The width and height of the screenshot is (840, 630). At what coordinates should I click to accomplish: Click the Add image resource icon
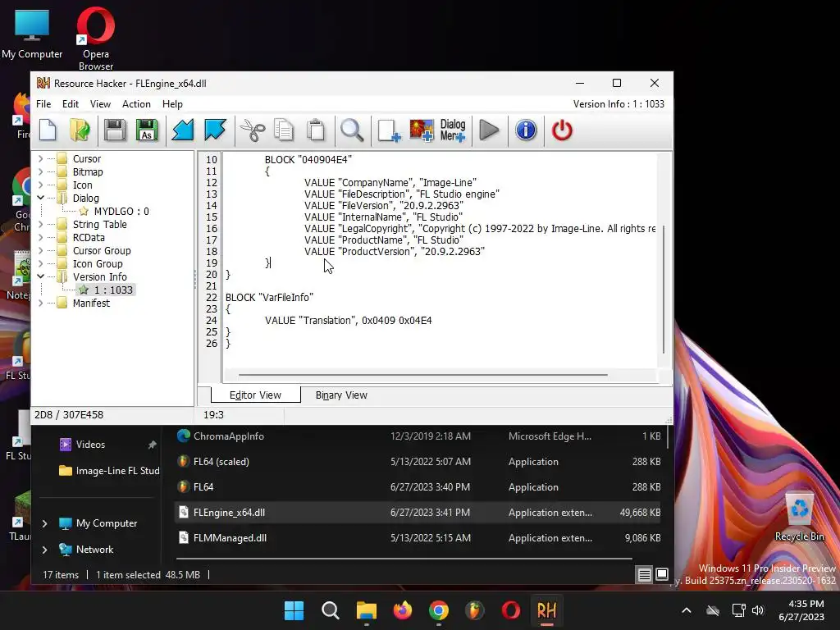click(422, 130)
